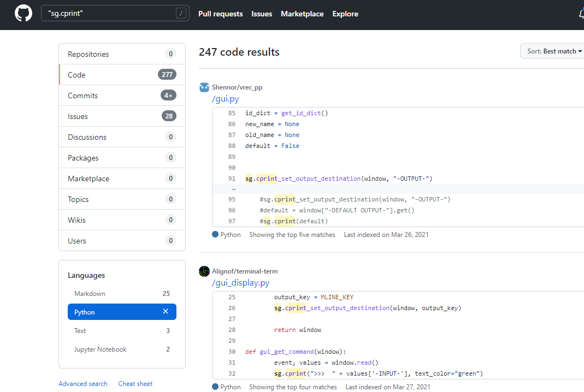The width and height of the screenshot is (584, 392).
Task: Open Explore in the header
Action: [x=345, y=14]
